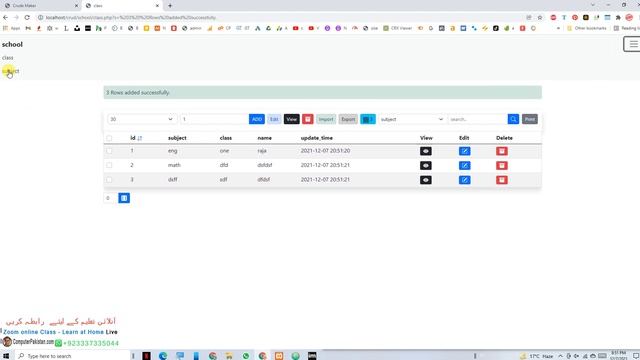
Task: Click the Windows taskbar search box
Action: pyautogui.click(x=73, y=356)
